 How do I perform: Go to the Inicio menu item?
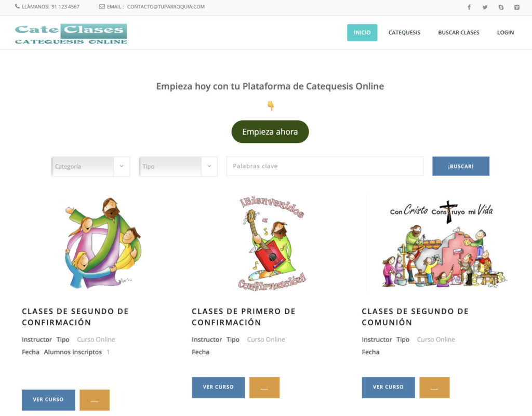362,33
